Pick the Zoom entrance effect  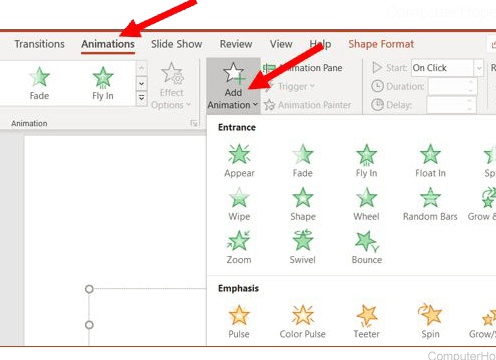[239, 247]
